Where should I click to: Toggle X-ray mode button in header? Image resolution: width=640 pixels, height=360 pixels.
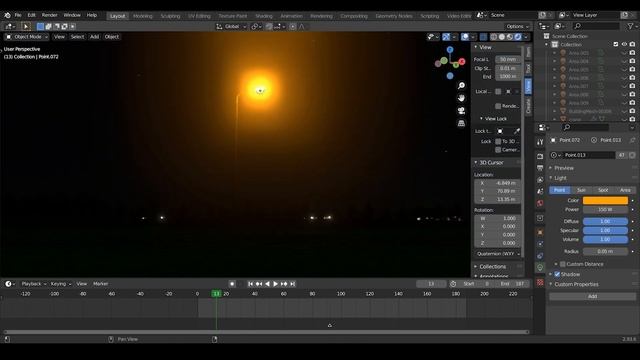(483, 37)
